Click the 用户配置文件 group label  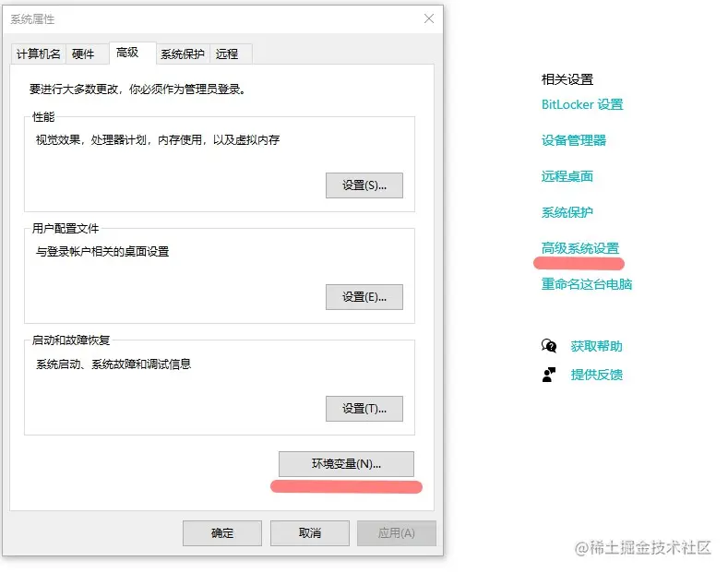click(x=66, y=229)
